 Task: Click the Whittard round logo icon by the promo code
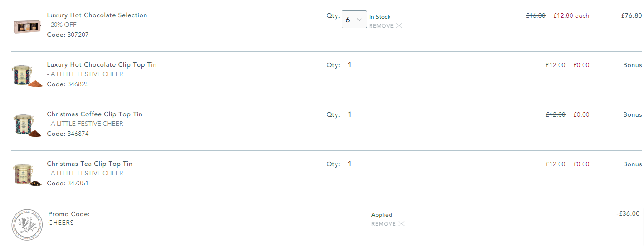[27, 224]
